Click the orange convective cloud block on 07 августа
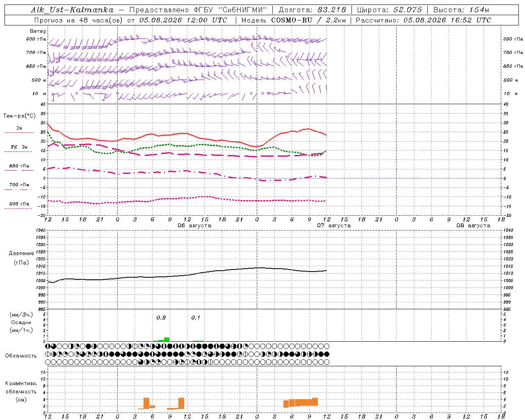The height and width of the screenshot is (420, 525). [301, 403]
